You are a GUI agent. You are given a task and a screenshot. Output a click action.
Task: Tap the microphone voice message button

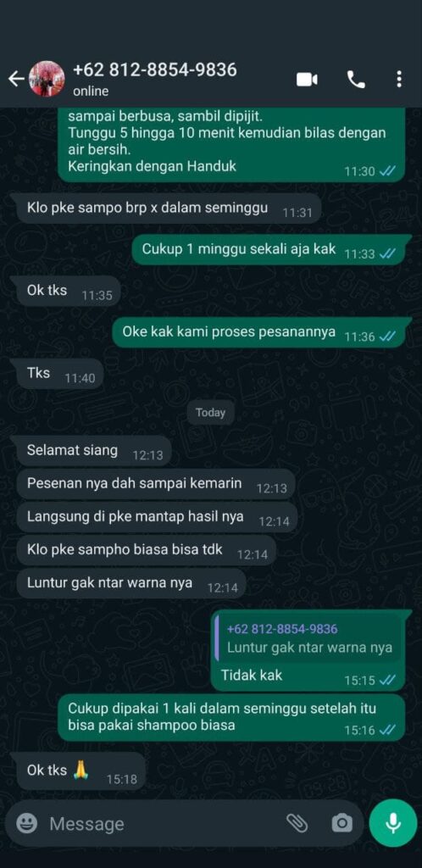click(x=393, y=823)
